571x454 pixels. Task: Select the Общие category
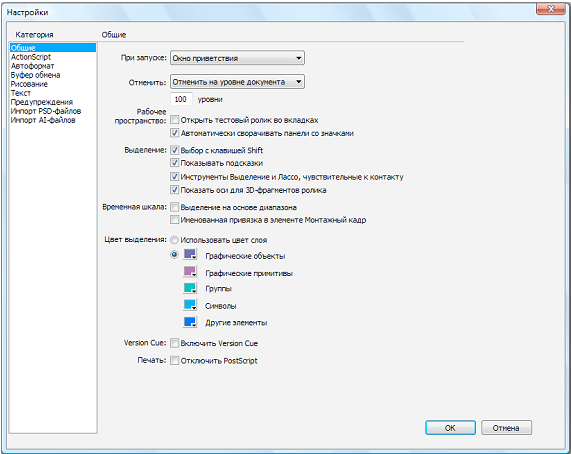click(x=53, y=48)
